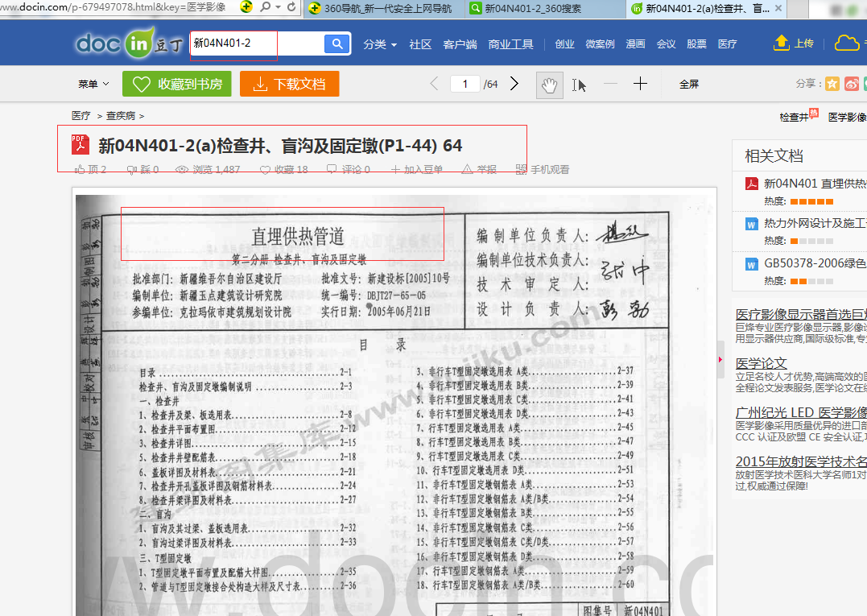The height and width of the screenshot is (616, 867).
Task: Click the red arrow sidebar collapse handle
Action: click(x=720, y=359)
